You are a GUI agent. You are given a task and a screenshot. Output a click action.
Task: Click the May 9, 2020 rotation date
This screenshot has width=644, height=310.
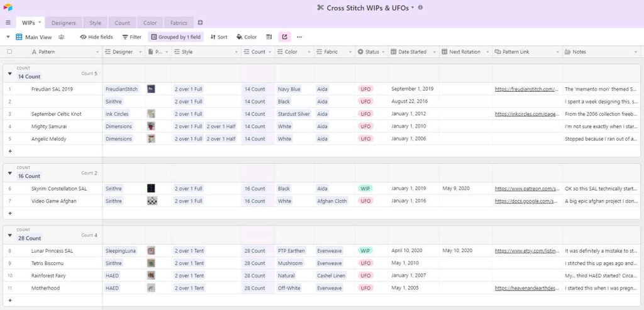point(456,189)
